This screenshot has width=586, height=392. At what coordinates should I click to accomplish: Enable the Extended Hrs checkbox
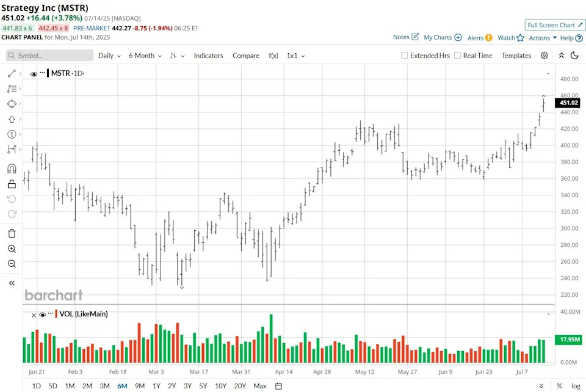[404, 56]
